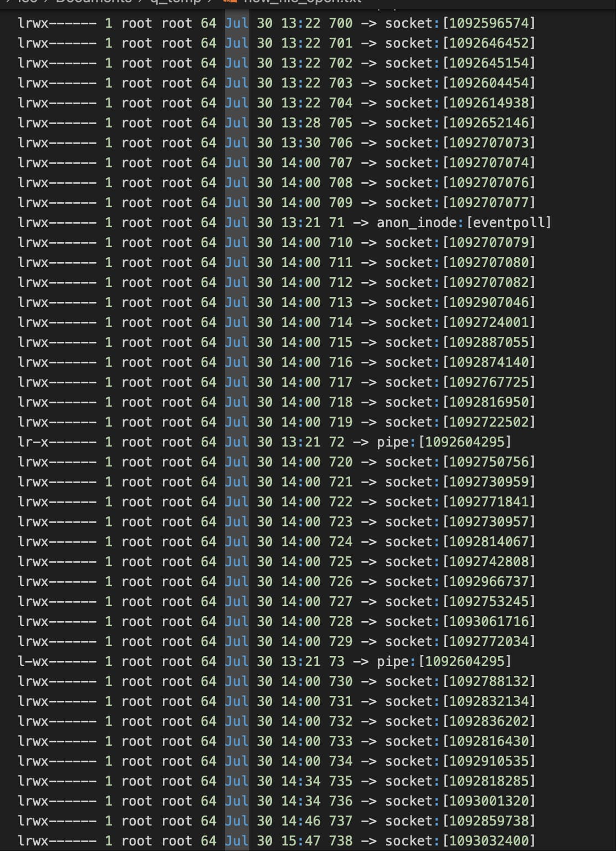Click pipe:[1092604295] on the fd 72 line
The height and width of the screenshot is (851, 616).
[444, 442]
